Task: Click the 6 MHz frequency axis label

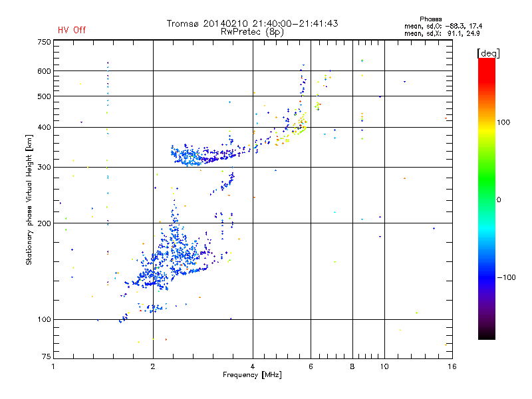Action: pos(311,366)
